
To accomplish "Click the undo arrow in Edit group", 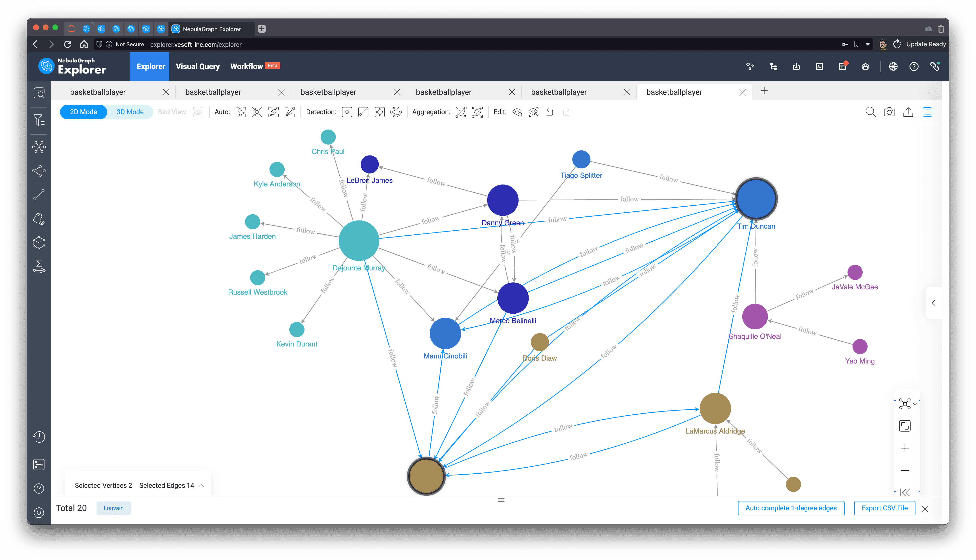I will (x=550, y=112).
